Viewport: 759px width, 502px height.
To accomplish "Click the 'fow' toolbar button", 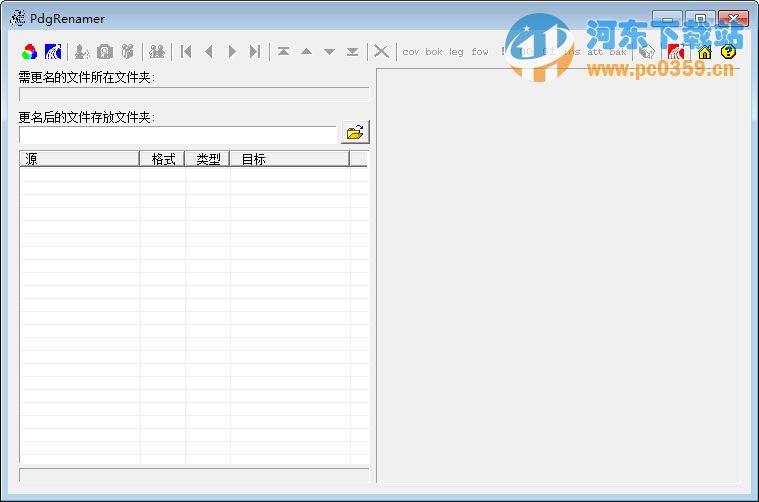I will tap(480, 51).
